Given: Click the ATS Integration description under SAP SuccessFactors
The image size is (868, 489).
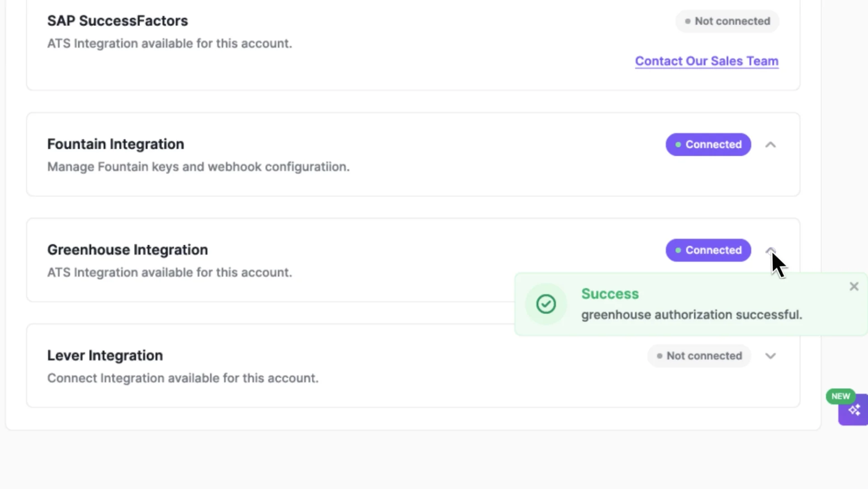Looking at the screenshot, I should click(170, 43).
